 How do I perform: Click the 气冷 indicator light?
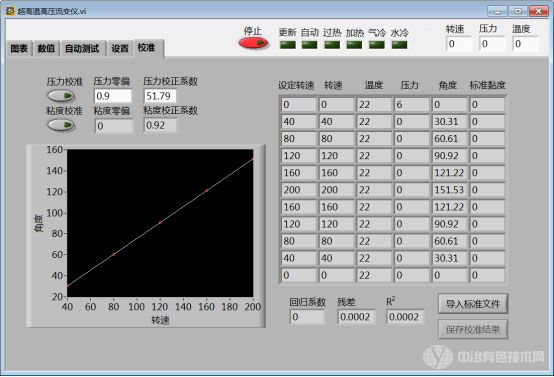click(x=377, y=45)
